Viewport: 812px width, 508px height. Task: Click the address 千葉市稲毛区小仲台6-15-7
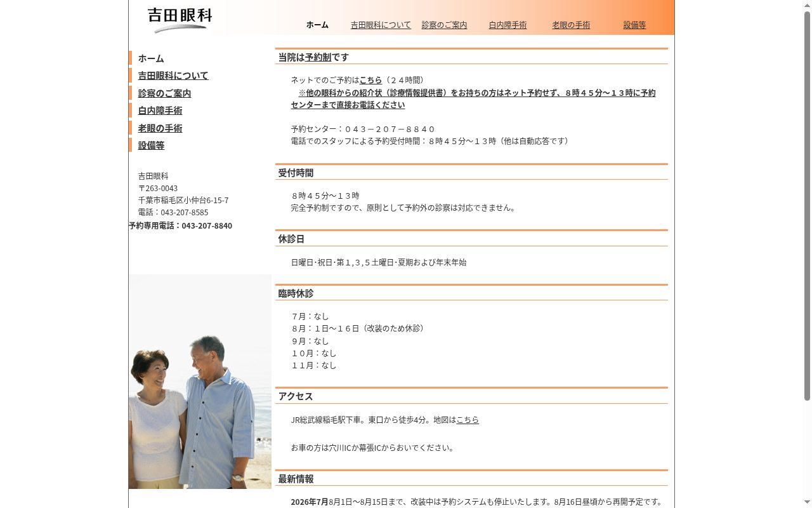tap(183, 200)
